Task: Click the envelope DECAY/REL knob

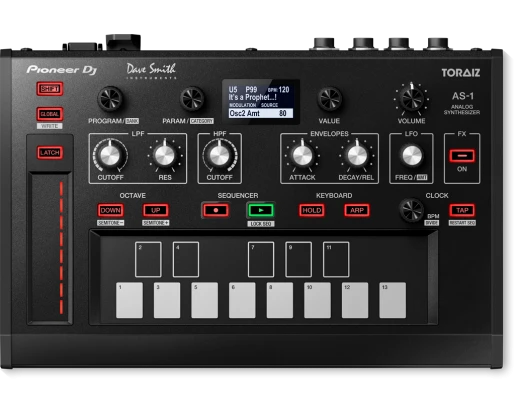Action: click(x=357, y=155)
